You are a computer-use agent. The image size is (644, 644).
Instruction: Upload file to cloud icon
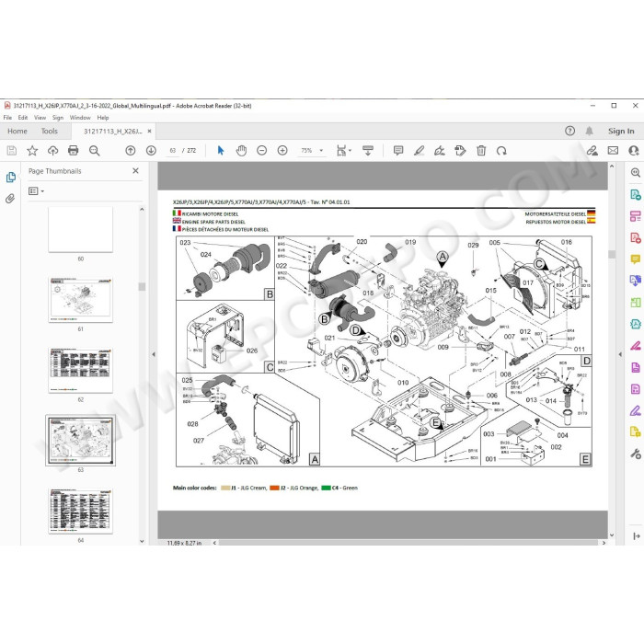click(x=53, y=151)
